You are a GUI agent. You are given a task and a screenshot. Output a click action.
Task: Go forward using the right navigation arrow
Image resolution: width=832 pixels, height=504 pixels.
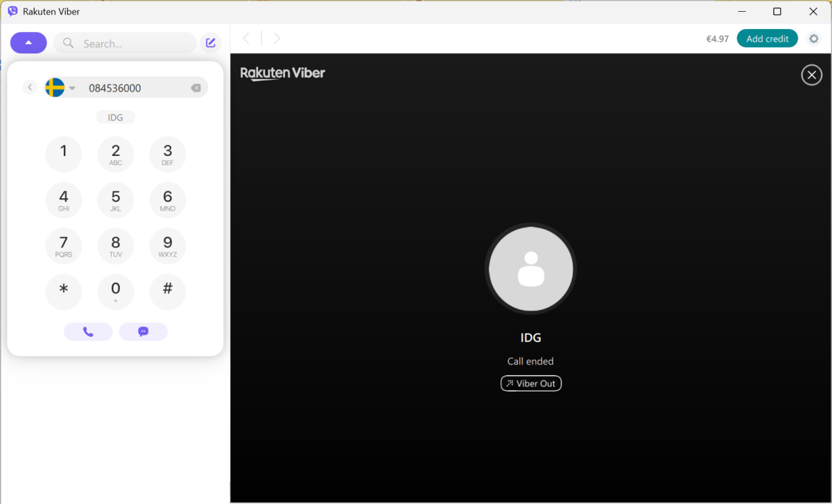coord(277,38)
